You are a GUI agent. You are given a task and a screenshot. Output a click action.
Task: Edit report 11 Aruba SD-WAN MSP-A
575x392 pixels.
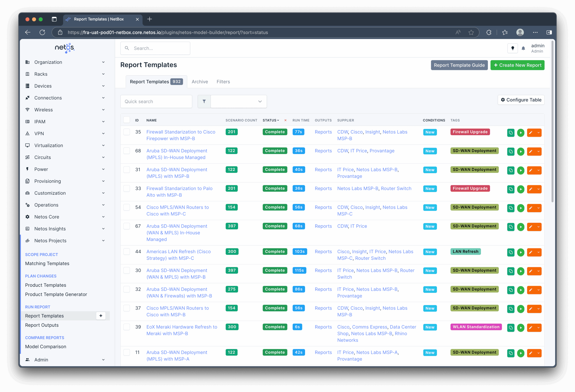coord(531,353)
